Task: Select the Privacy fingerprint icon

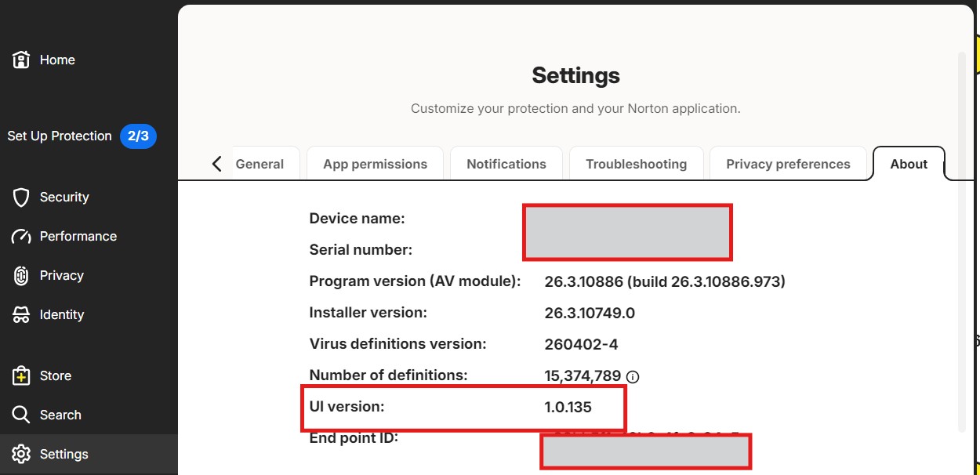Action: point(21,276)
